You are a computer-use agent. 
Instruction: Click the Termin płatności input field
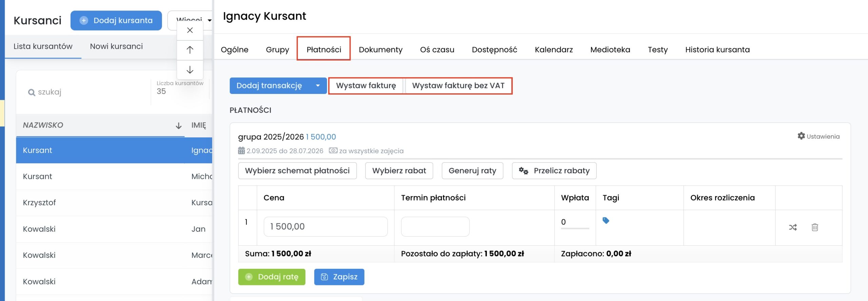[435, 227]
